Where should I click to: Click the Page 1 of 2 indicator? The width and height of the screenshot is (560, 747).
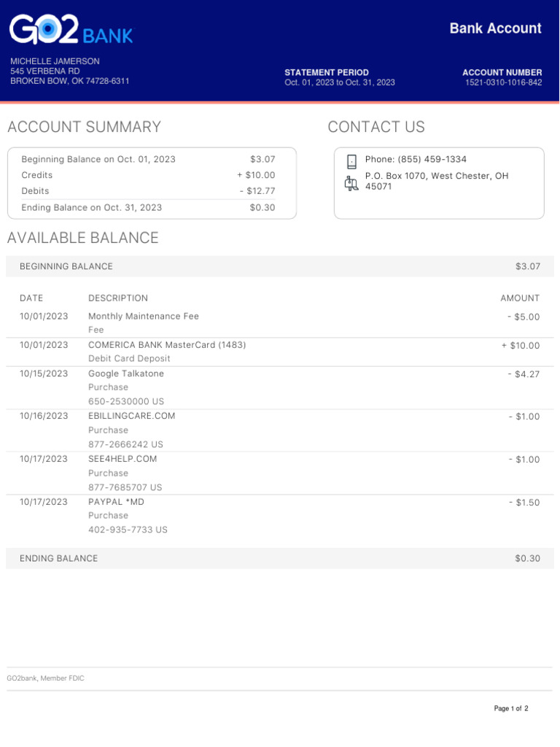pyautogui.click(x=510, y=708)
